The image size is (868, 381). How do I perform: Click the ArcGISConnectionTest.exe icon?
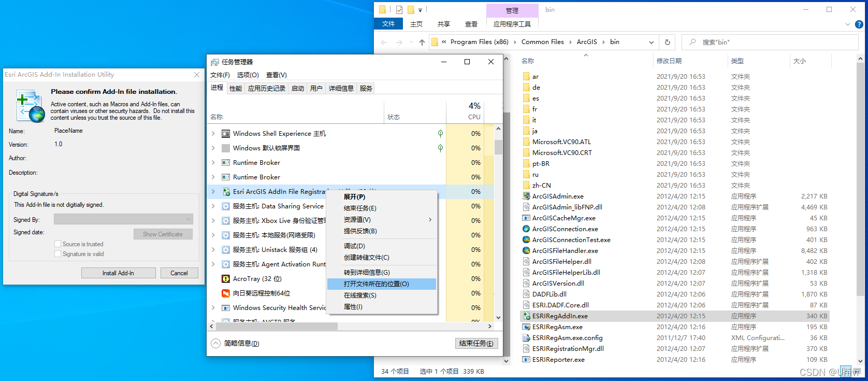(x=526, y=239)
